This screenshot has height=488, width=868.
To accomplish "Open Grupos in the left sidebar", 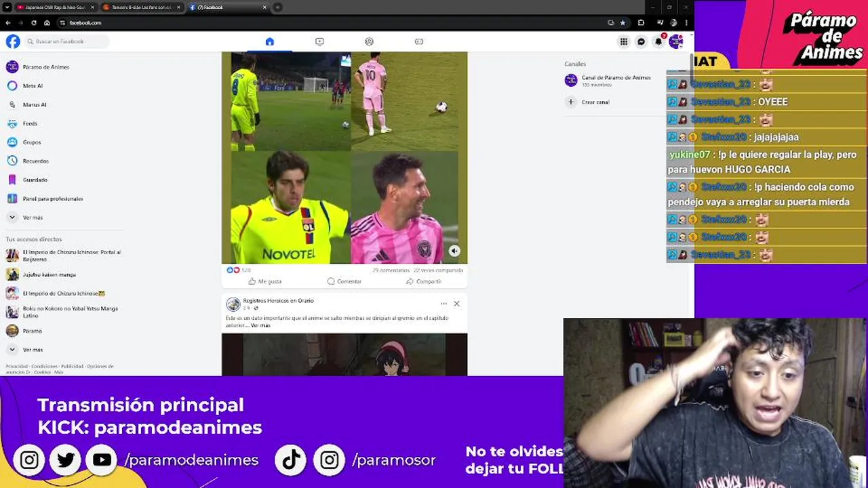I will pos(24,142).
